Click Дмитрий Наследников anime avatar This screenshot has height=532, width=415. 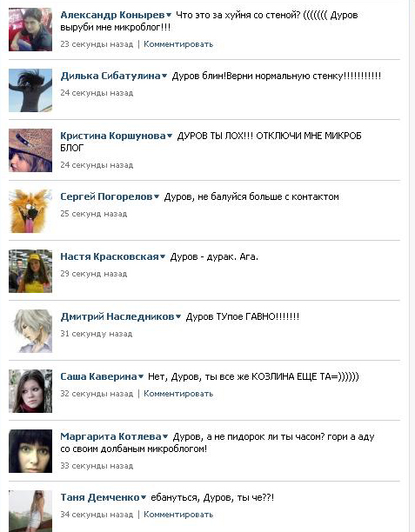coord(30,331)
